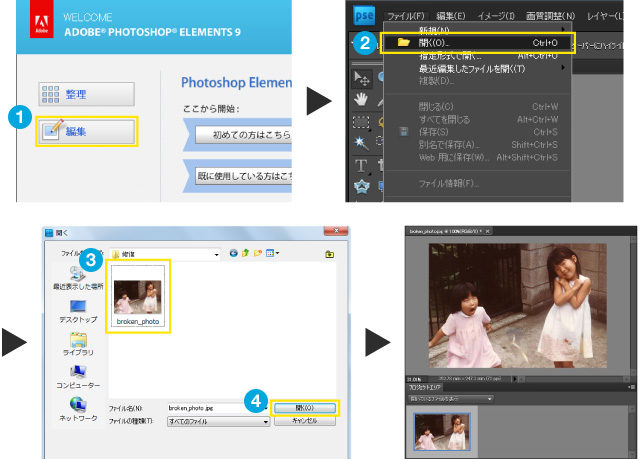Click the 編集 (Edit) button on welcome screen
640x460 pixels.
coord(87,131)
